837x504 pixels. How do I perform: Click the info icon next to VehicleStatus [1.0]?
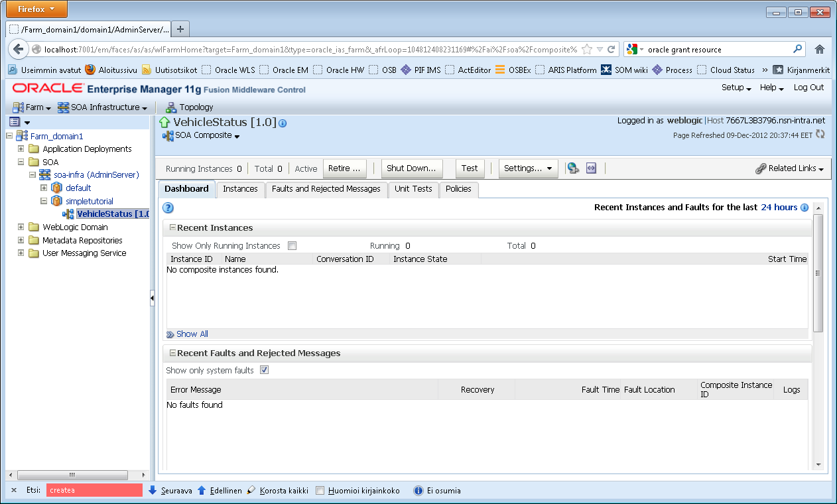pyautogui.click(x=283, y=123)
